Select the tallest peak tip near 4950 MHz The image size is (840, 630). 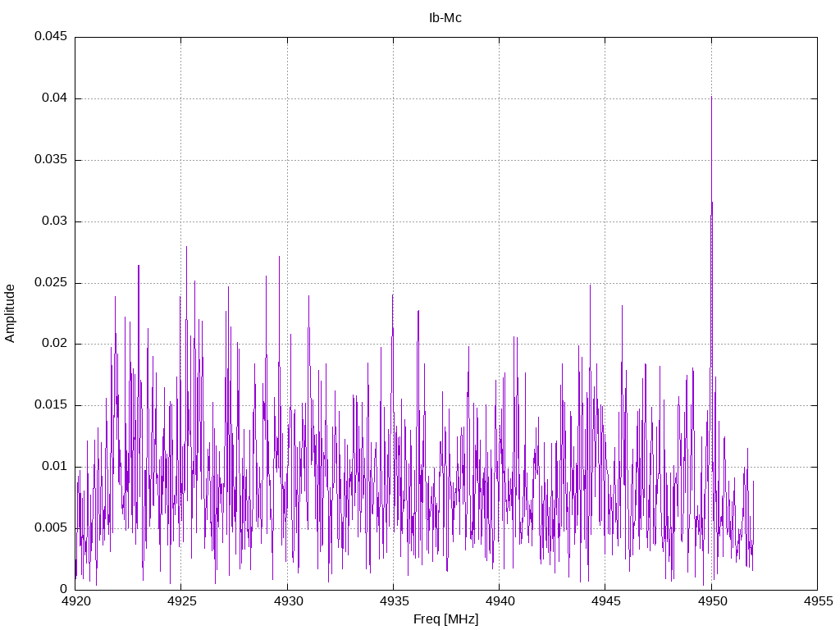[x=711, y=98]
